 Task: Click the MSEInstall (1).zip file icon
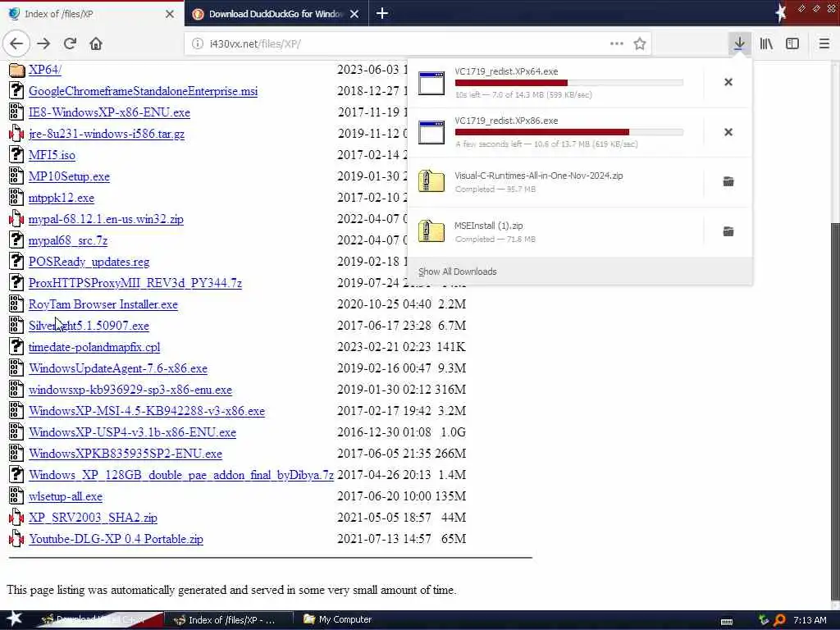click(431, 231)
